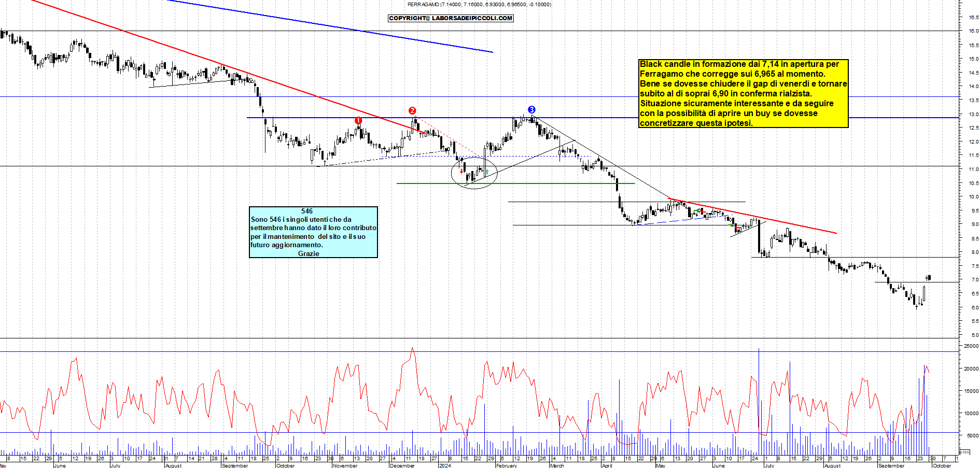Select the yellow 'Black candle in formazione' note
This screenshot has width=980, height=468.
click(x=744, y=93)
